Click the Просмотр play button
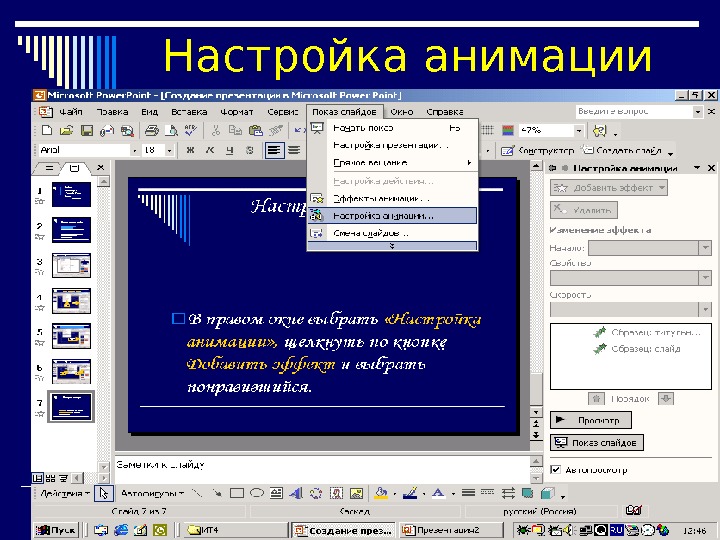Screen dimensions: 720x540 [591, 420]
